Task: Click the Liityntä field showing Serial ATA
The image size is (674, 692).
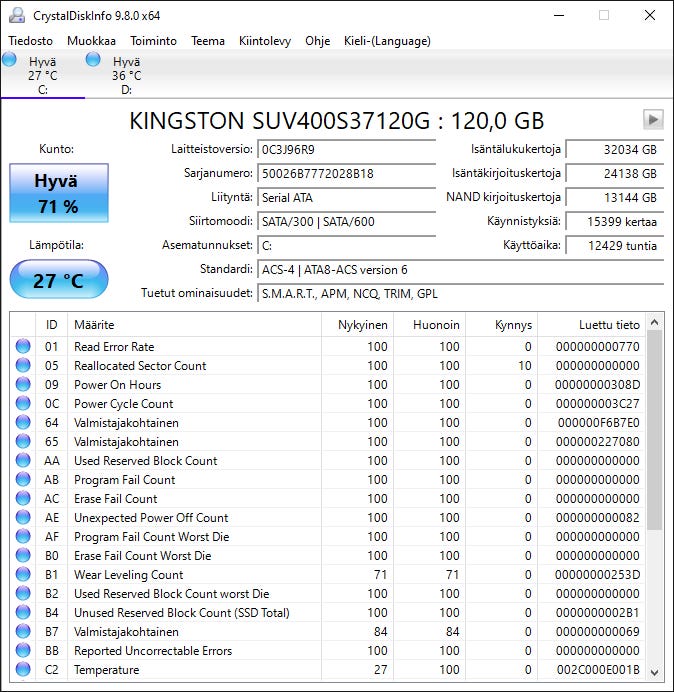Action: (346, 197)
